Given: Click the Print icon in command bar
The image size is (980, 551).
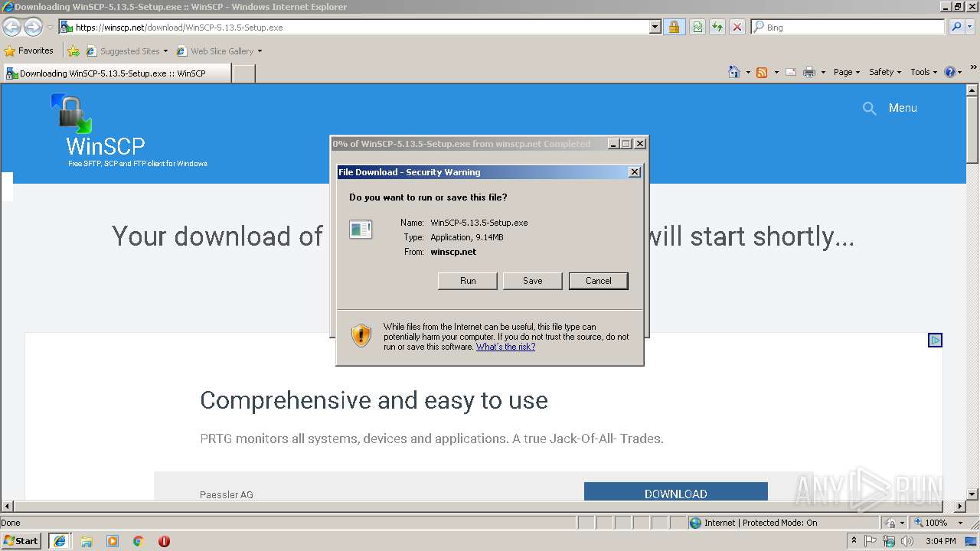Looking at the screenshot, I should click(809, 72).
